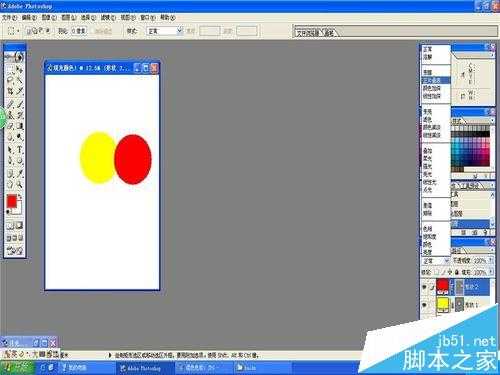Select the Healing Brush tool
This screenshot has width=500, height=375.
11,104
